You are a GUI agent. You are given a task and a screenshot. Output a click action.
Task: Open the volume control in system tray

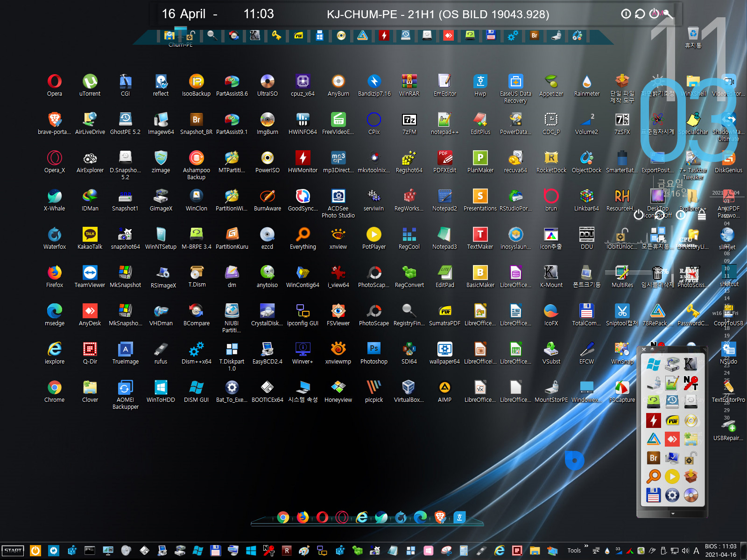(x=686, y=551)
